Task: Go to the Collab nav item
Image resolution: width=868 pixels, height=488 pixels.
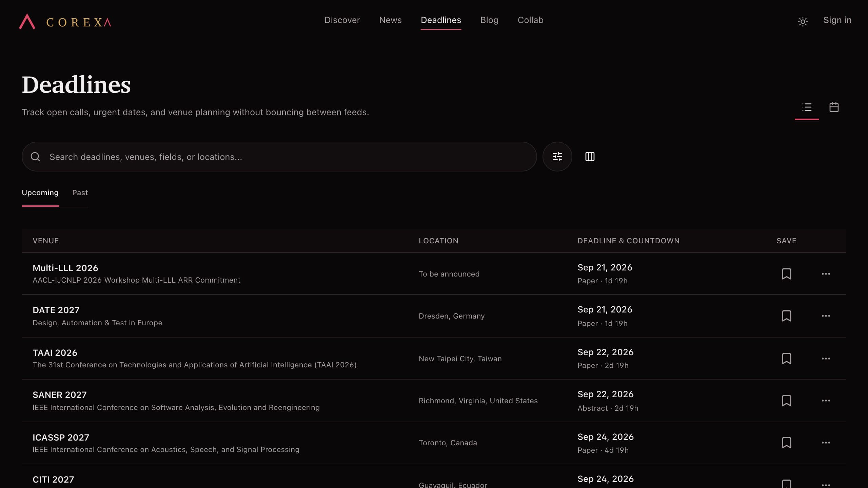Action: [x=530, y=20]
